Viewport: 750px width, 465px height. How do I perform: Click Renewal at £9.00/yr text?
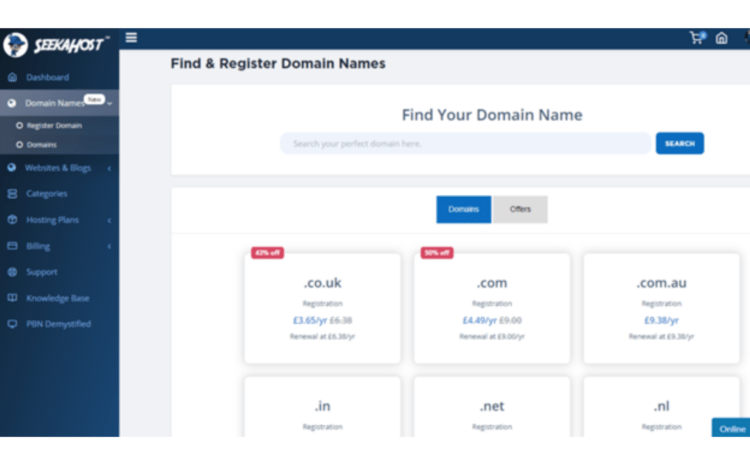coord(492,336)
